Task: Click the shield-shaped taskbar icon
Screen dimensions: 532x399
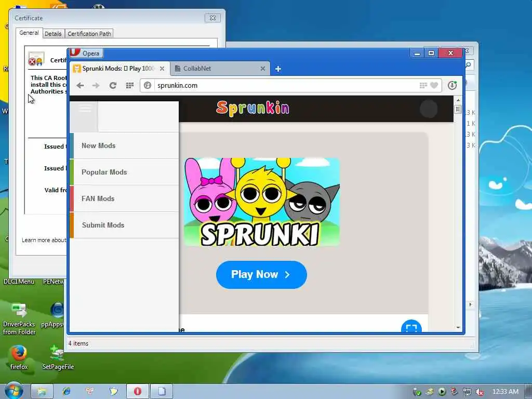Action: point(113,391)
